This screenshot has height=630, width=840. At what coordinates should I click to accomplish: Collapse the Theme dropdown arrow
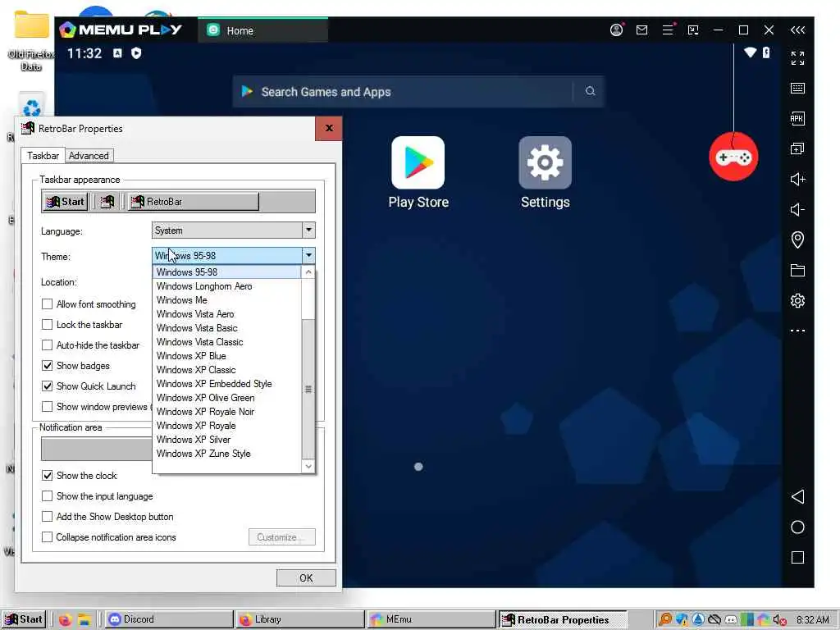coord(308,256)
